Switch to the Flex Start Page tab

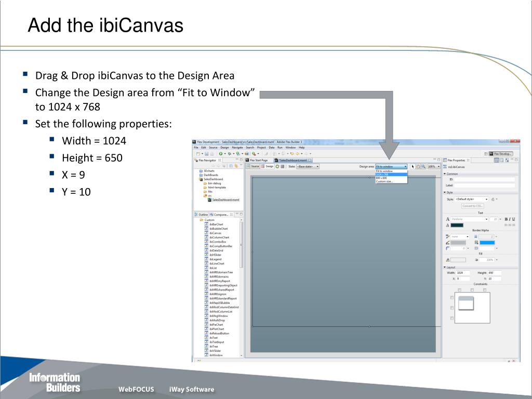[x=257, y=160]
